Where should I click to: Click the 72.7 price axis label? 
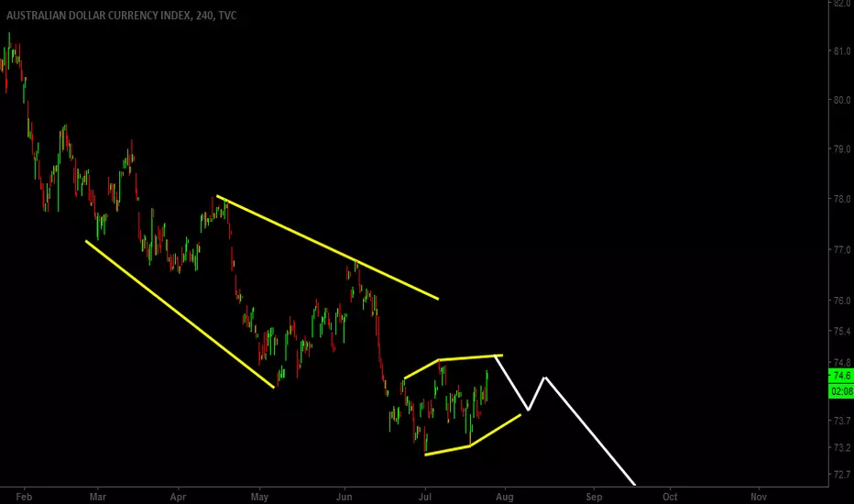click(841, 475)
